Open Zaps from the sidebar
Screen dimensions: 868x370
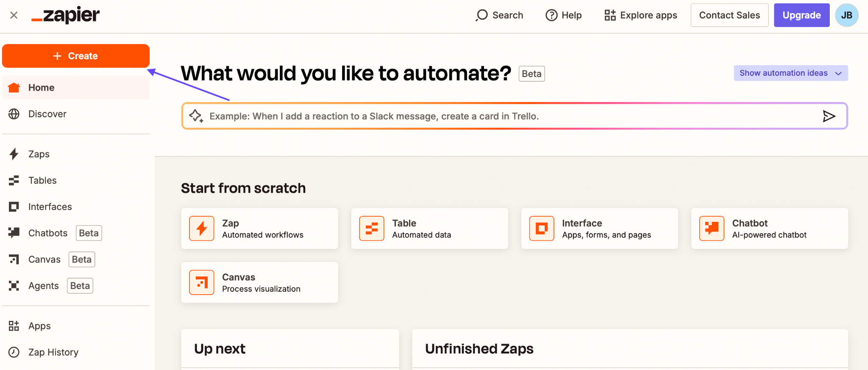(x=76, y=154)
